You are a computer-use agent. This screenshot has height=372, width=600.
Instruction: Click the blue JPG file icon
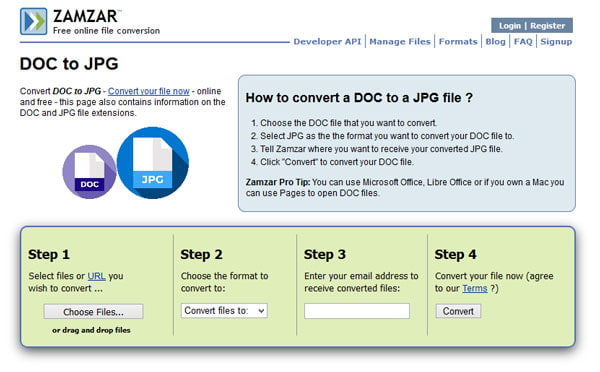153,163
